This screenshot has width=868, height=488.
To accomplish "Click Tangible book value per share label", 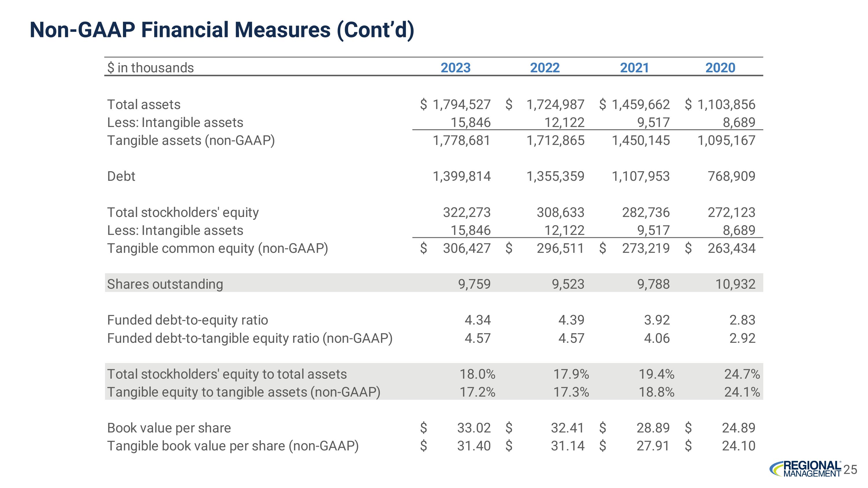I will pyautogui.click(x=233, y=446).
